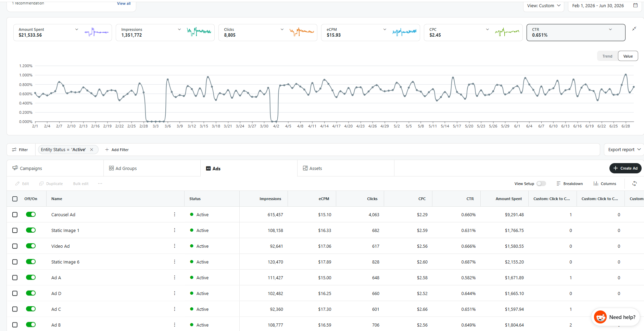Screen dimensions: 644x331
Task: Expand the CTR metric dropdown
Action: coord(610,29)
